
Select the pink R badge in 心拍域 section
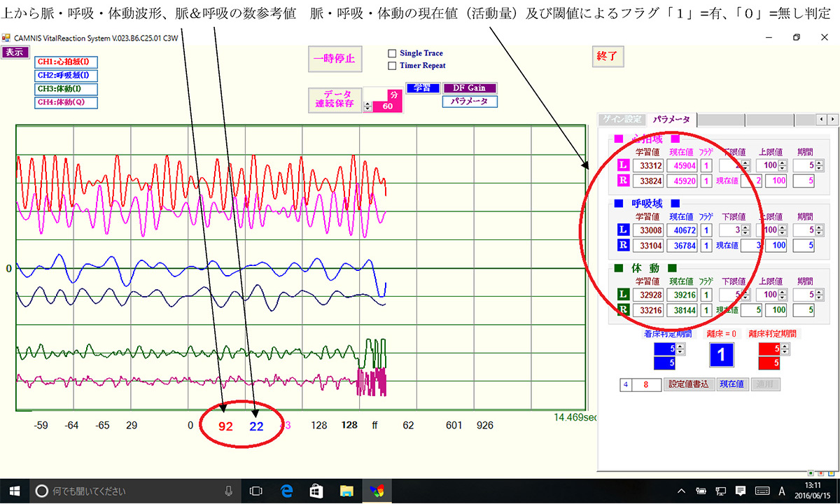[623, 180]
